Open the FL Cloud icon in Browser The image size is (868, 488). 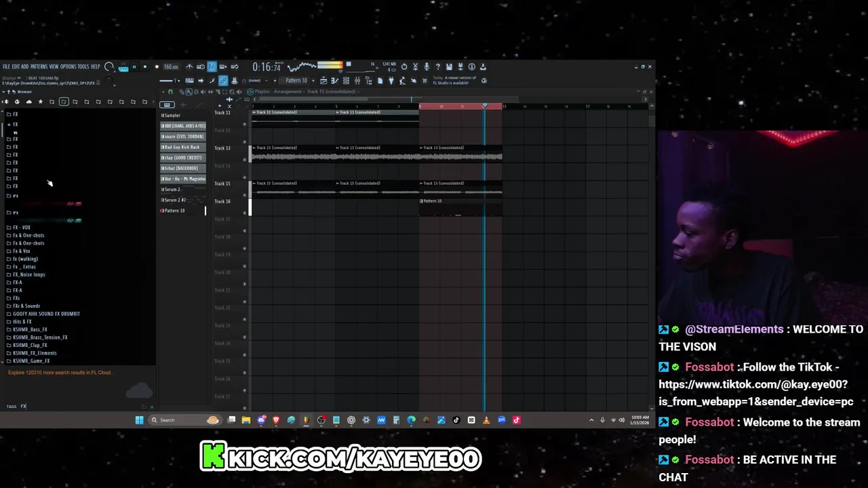[x=29, y=102]
